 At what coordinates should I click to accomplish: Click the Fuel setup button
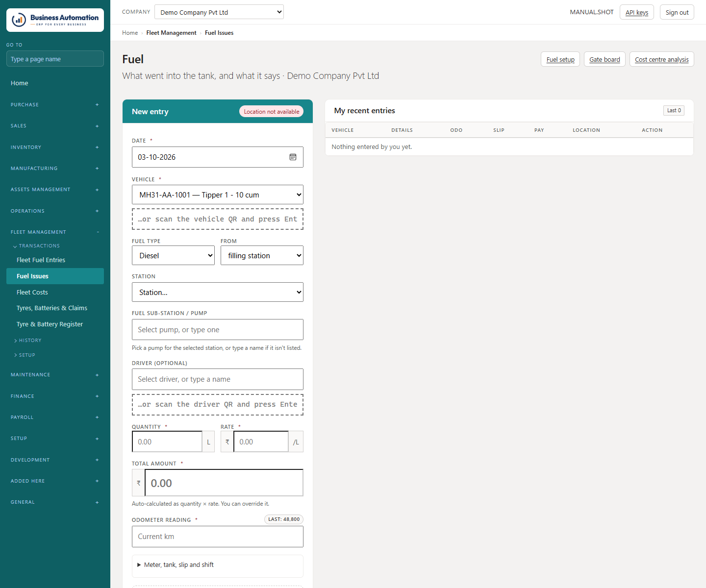tap(560, 59)
